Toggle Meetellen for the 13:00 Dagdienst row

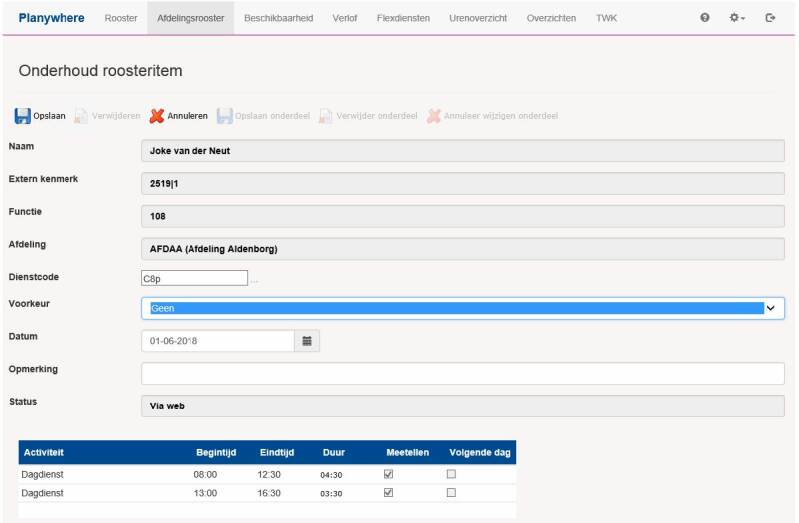pyautogui.click(x=389, y=493)
